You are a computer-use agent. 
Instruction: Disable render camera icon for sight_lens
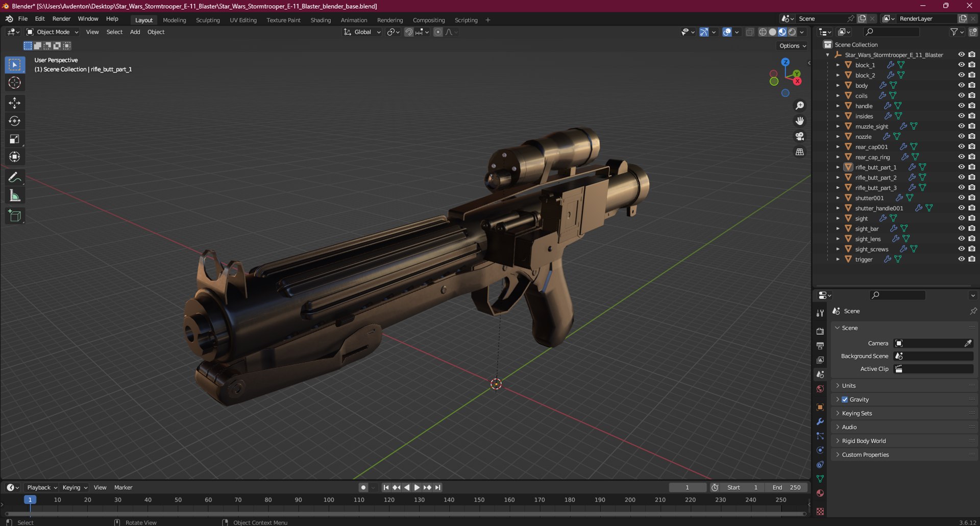[972, 239]
